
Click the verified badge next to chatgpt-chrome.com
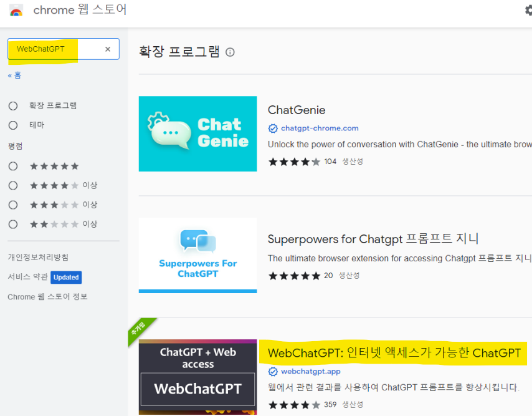tap(273, 128)
